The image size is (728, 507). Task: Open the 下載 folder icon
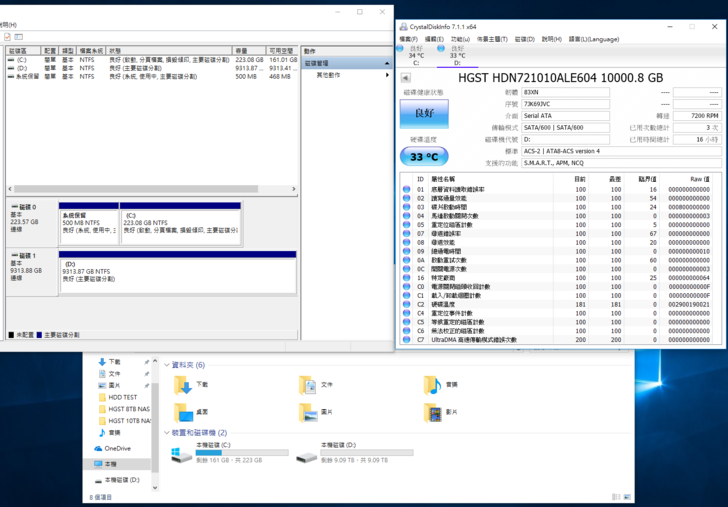point(183,385)
